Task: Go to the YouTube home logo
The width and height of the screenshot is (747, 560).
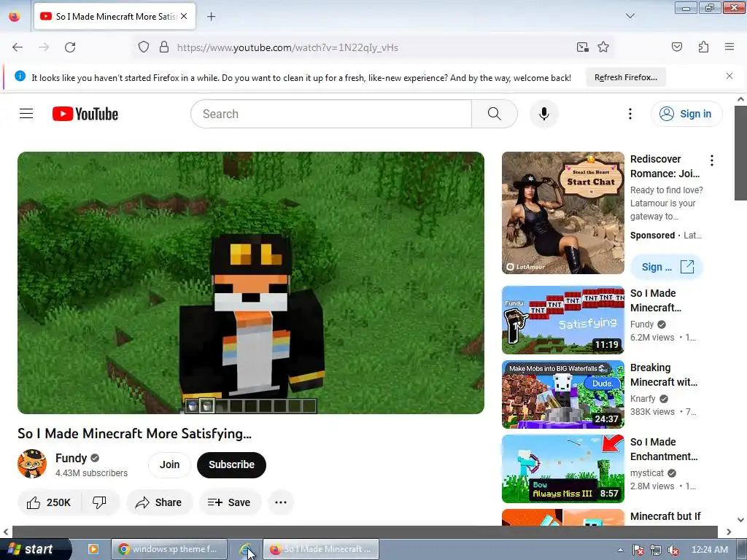Action: (x=85, y=114)
